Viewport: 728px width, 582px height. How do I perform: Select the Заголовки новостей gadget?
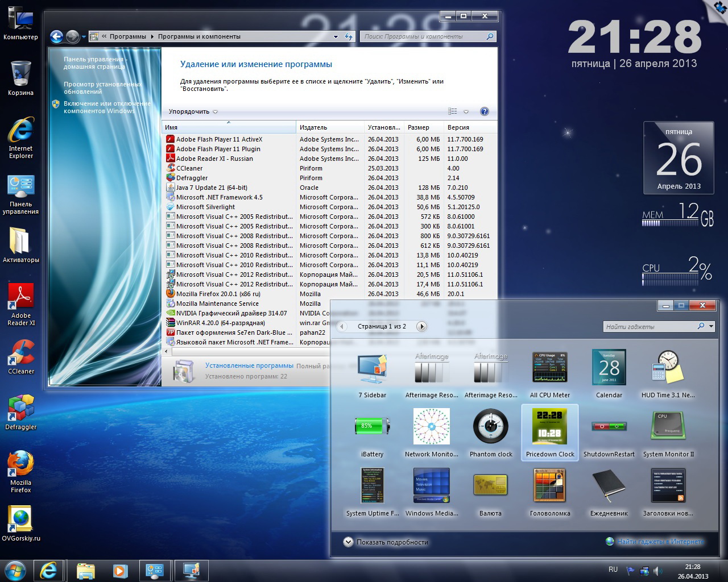tap(668, 492)
